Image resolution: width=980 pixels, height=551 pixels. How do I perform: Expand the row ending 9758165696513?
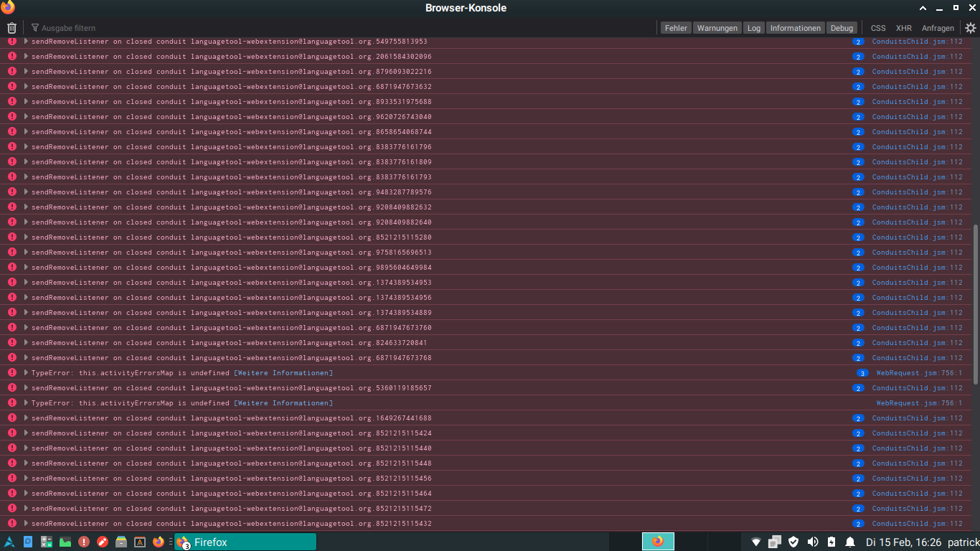click(26, 253)
